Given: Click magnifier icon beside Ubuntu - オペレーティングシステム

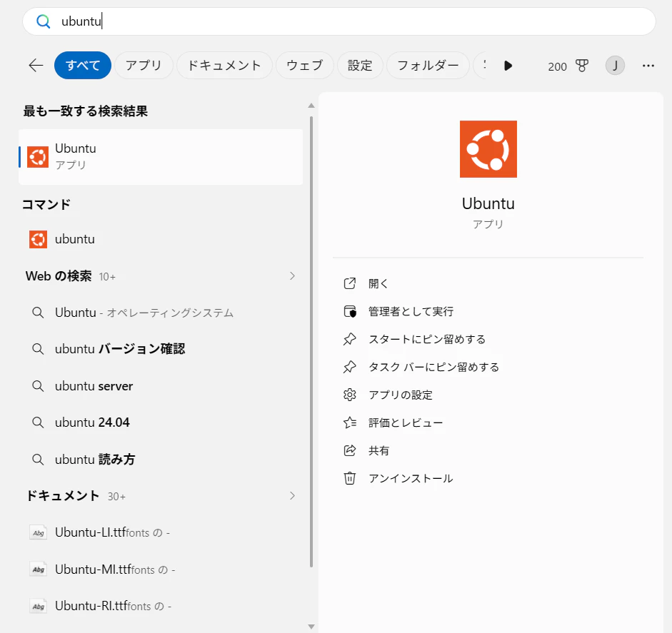Looking at the screenshot, I should point(38,313).
